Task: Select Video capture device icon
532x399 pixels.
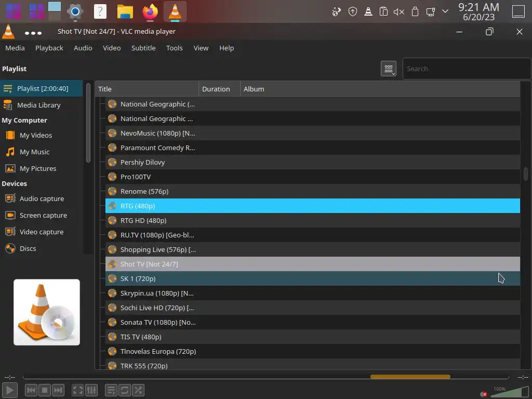Action: click(10, 232)
